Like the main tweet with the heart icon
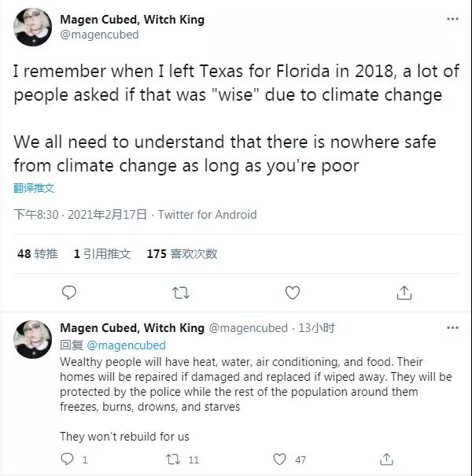 [292, 293]
